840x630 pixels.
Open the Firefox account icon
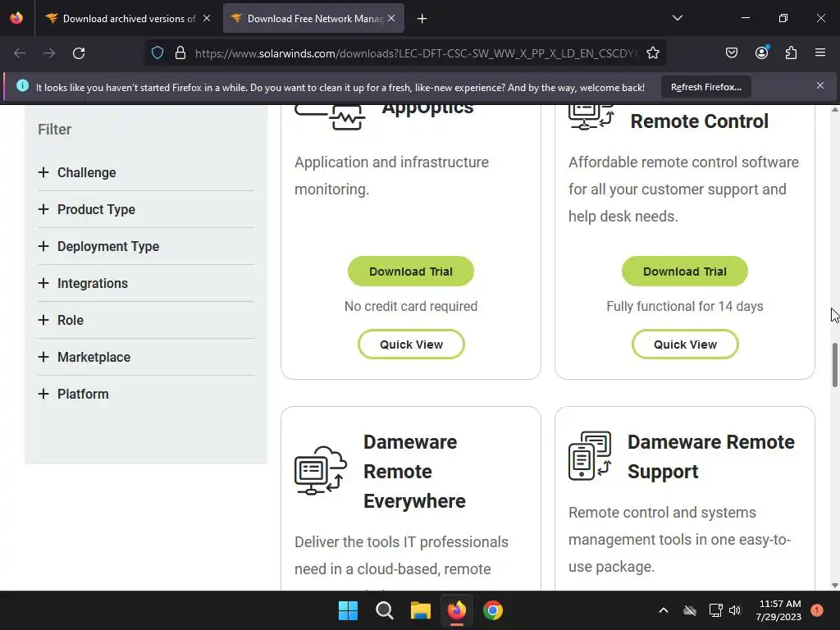click(761, 52)
